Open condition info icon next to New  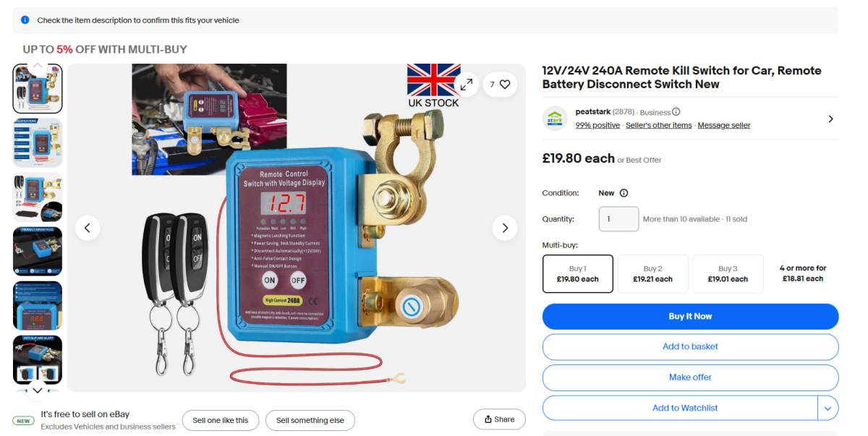point(624,193)
